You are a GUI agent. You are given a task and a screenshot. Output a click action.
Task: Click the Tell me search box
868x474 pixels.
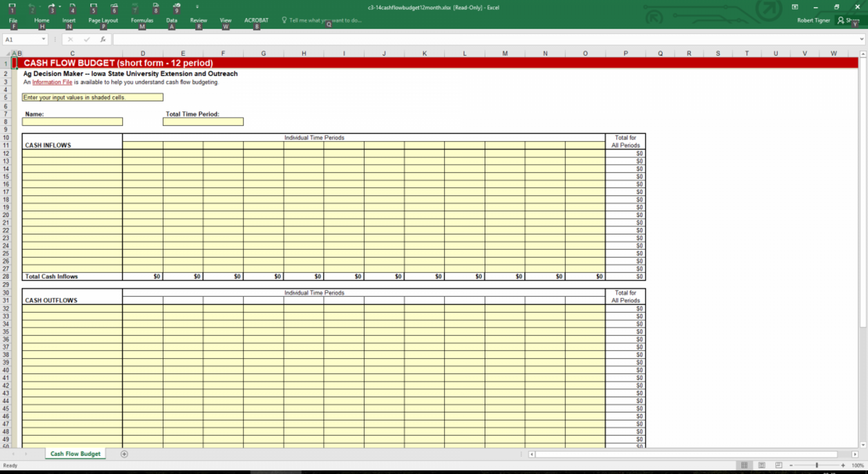pyautogui.click(x=325, y=20)
